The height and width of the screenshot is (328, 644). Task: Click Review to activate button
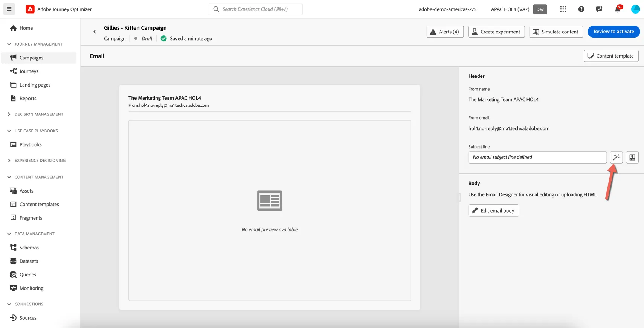tap(613, 32)
